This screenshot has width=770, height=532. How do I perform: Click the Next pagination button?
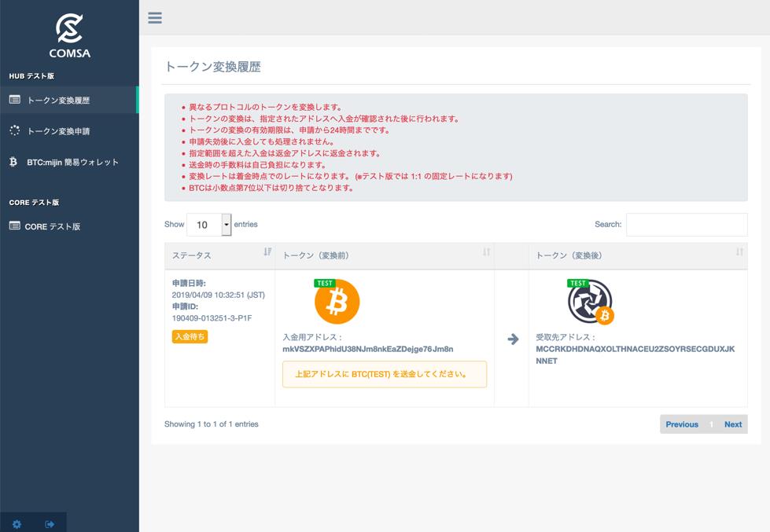point(732,424)
